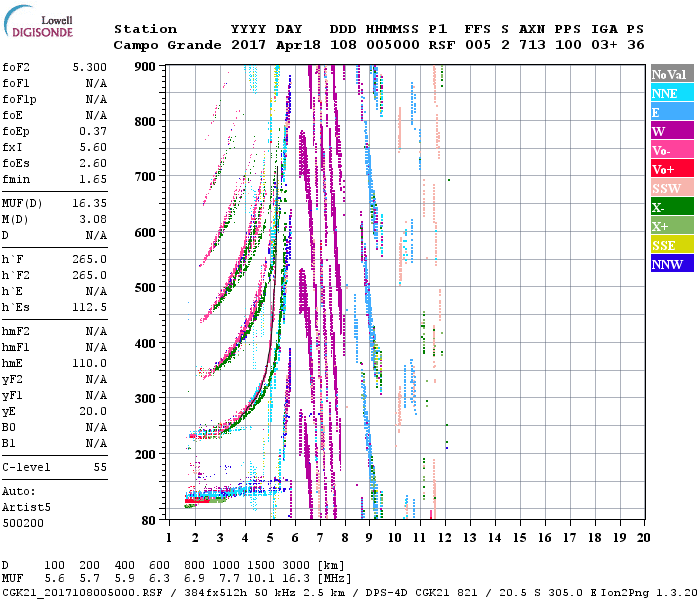700x600 pixels.
Task: Click the foF2 value 5.300
Action: 90,67
